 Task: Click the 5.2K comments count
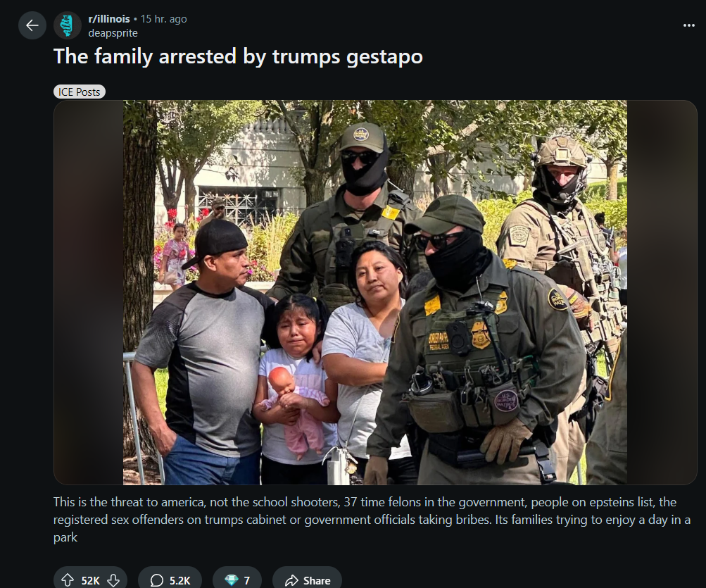tap(179, 580)
